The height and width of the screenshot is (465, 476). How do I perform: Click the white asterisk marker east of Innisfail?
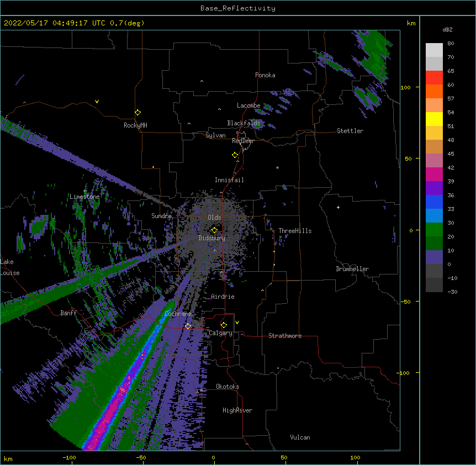(277, 168)
